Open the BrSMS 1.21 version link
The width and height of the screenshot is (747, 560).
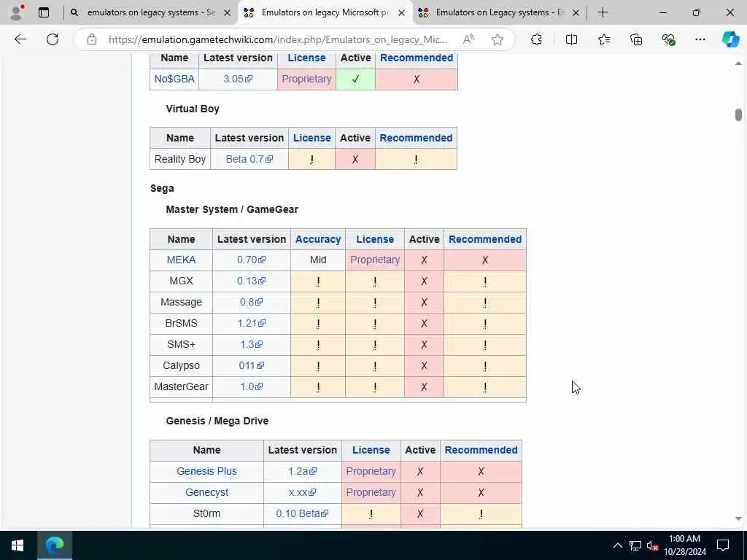tap(251, 323)
